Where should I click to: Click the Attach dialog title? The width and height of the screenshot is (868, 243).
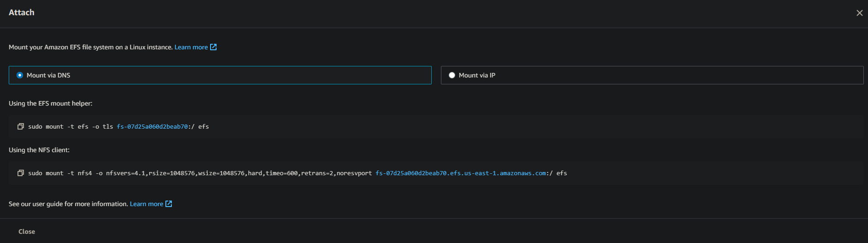[x=22, y=12]
